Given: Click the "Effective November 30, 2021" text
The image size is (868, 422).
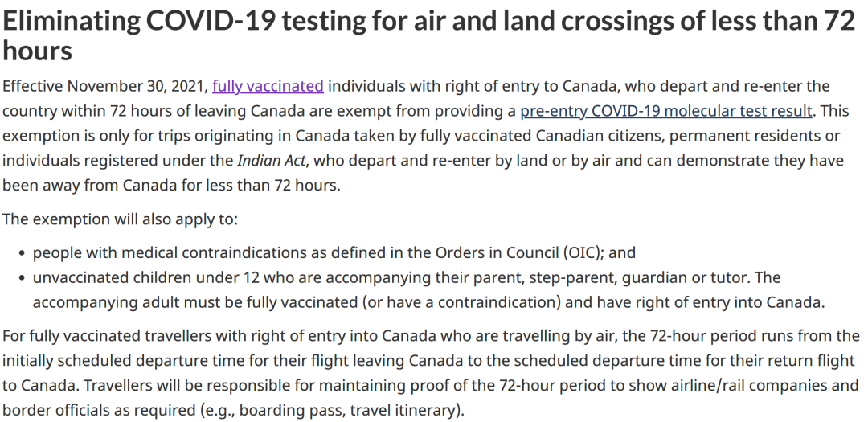Looking at the screenshot, I should point(104,87).
